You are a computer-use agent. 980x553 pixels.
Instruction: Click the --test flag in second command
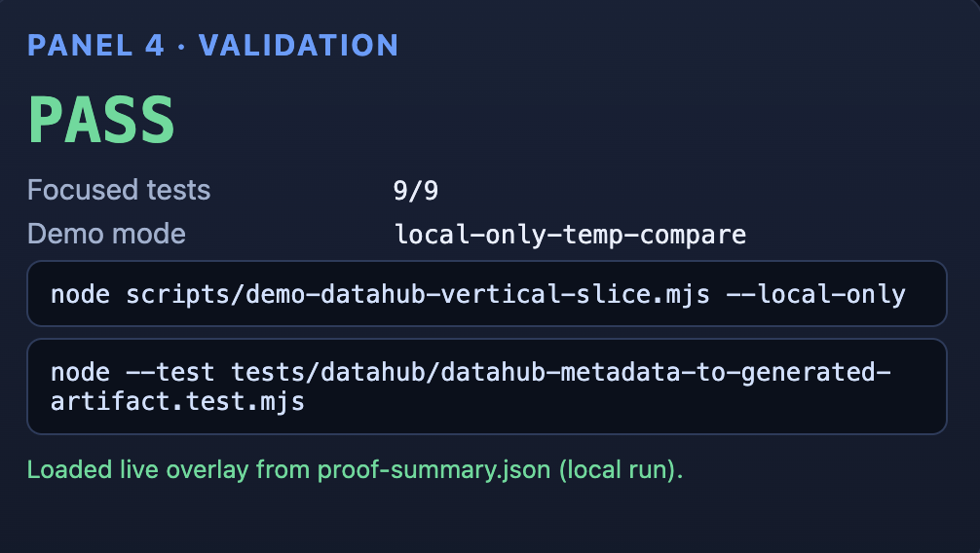[170, 373]
